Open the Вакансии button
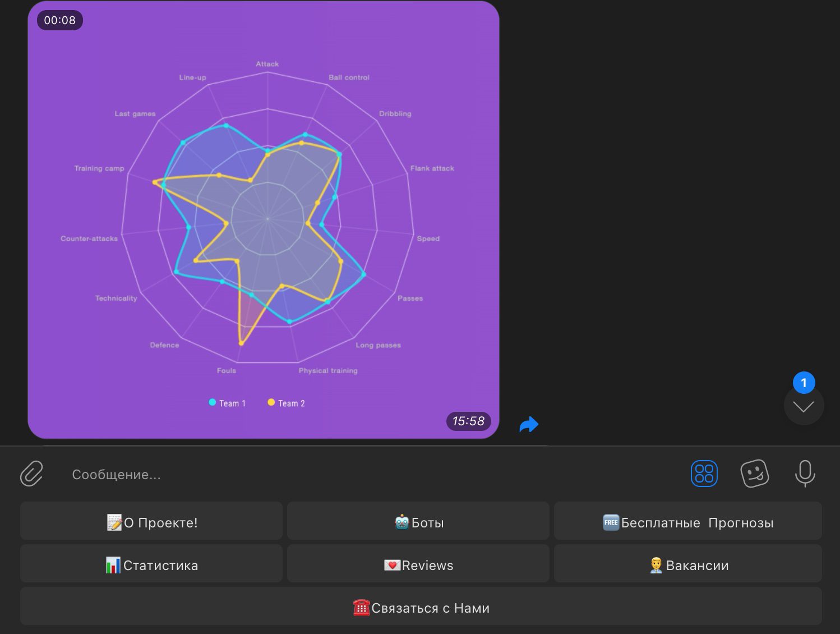The image size is (840, 634). 687,565
